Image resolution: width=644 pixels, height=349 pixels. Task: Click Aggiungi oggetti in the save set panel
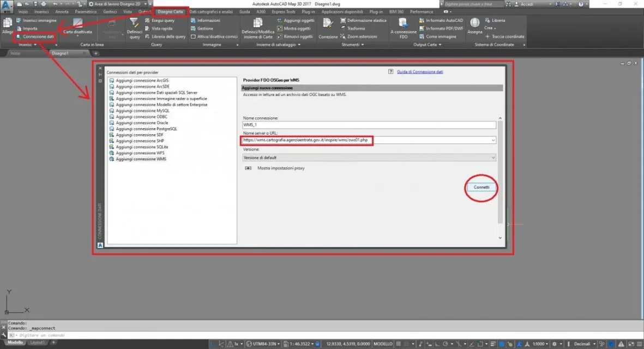(296, 20)
